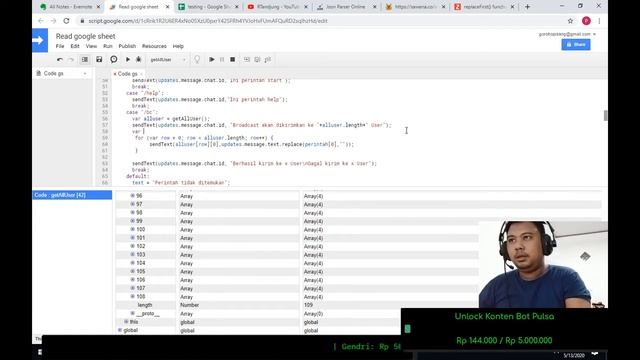The height and width of the screenshot is (360, 640).
Task: Click the webcam overlay video thumbnail
Action: [x=543, y=264]
